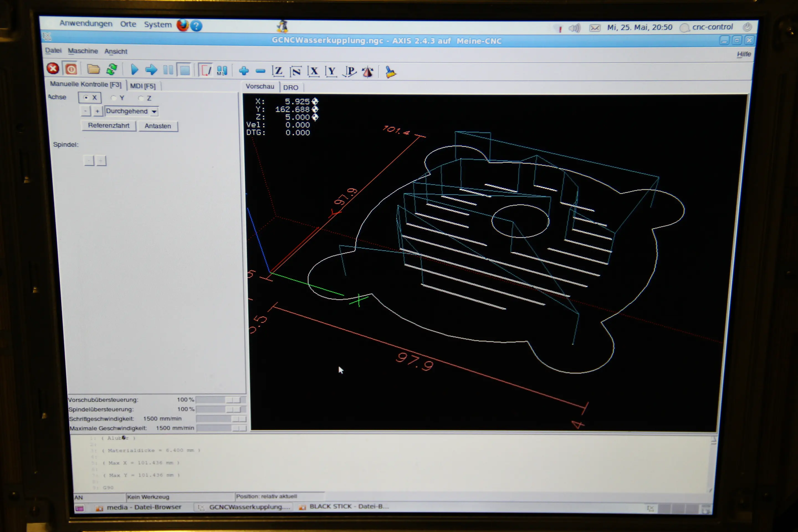Select the Y axis radio button
Viewport: 798px width, 532px height.
click(114, 98)
